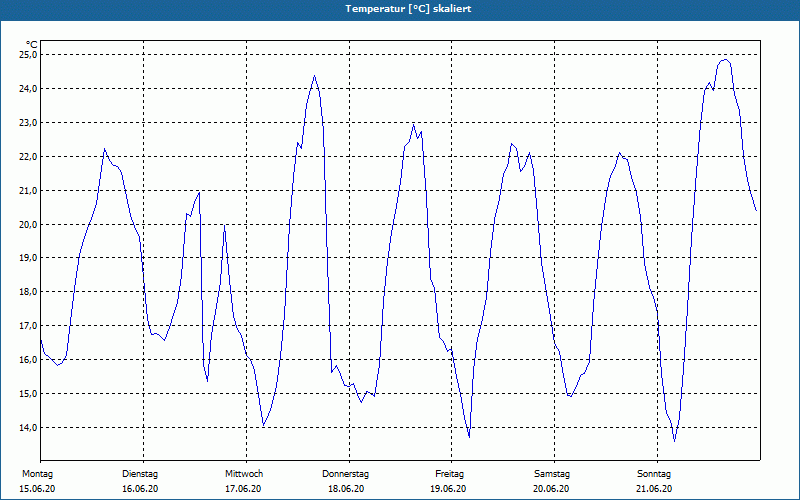Click the °C unit label
Image resolution: width=800 pixels, height=500 pixels.
tap(32, 45)
